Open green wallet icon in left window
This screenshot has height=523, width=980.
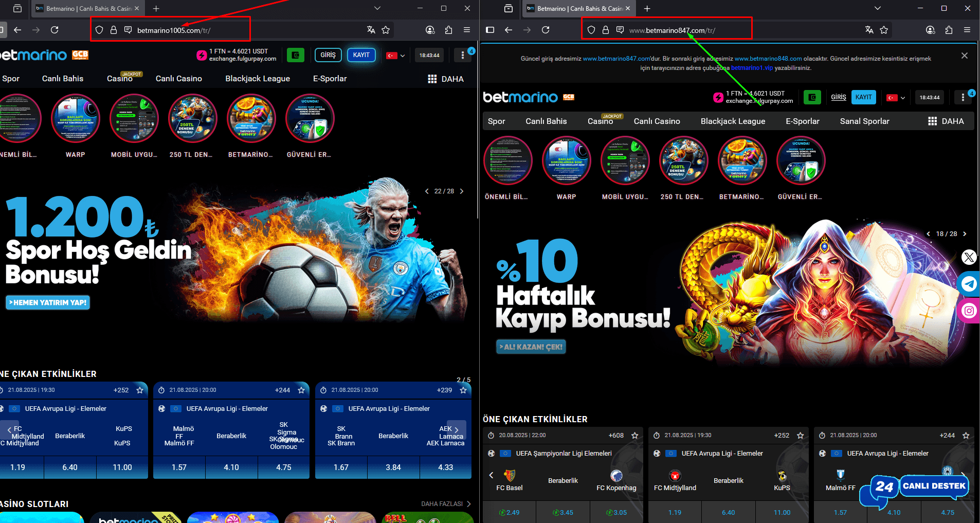coord(295,55)
